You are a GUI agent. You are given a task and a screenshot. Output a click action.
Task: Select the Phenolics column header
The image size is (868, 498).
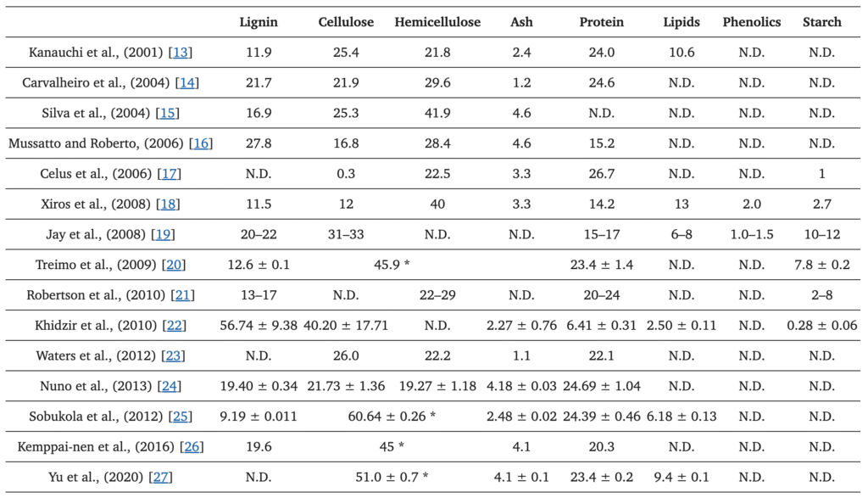coord(752,22)
